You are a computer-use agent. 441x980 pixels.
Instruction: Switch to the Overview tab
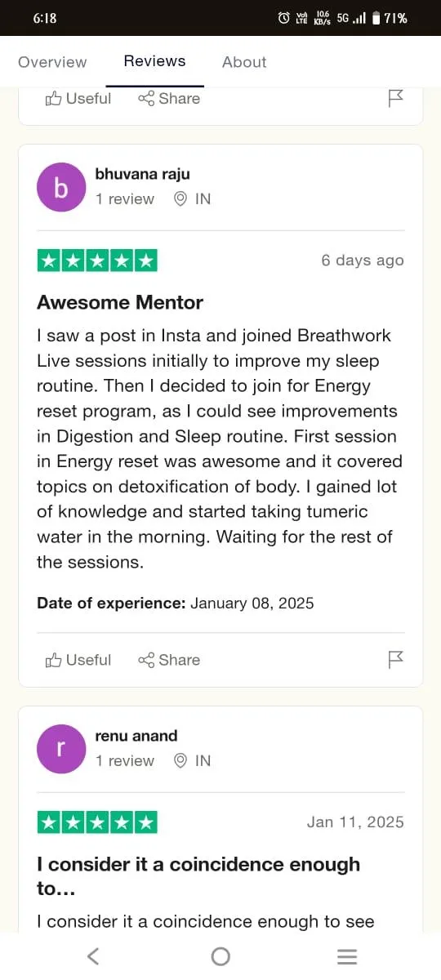[52, 62]
